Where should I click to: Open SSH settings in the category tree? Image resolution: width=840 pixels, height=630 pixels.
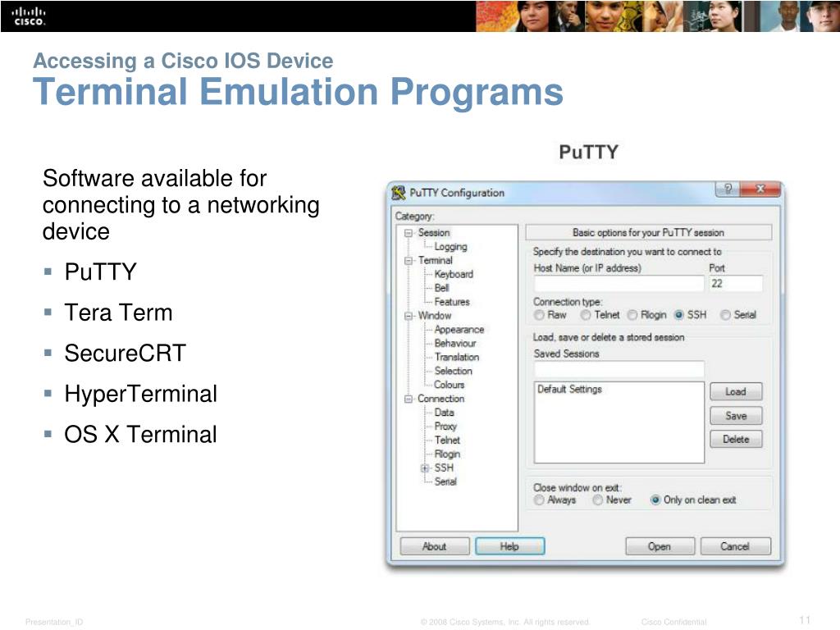(x=444, y=468)
